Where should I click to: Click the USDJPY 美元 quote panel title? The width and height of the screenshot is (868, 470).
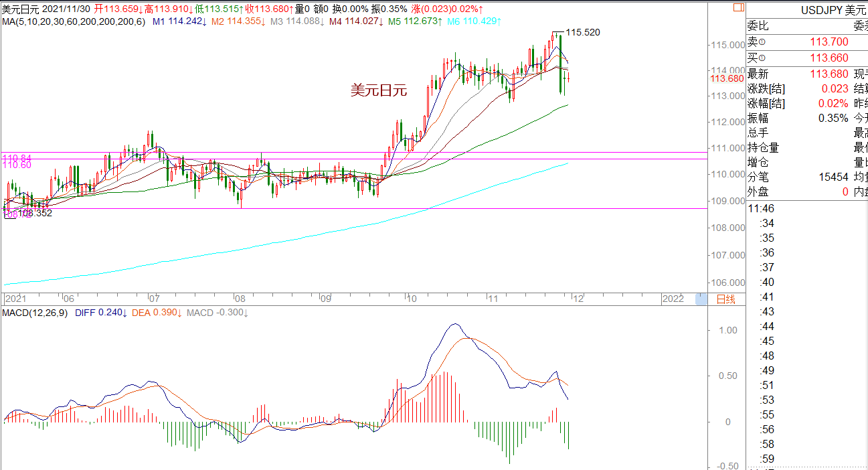834,10
